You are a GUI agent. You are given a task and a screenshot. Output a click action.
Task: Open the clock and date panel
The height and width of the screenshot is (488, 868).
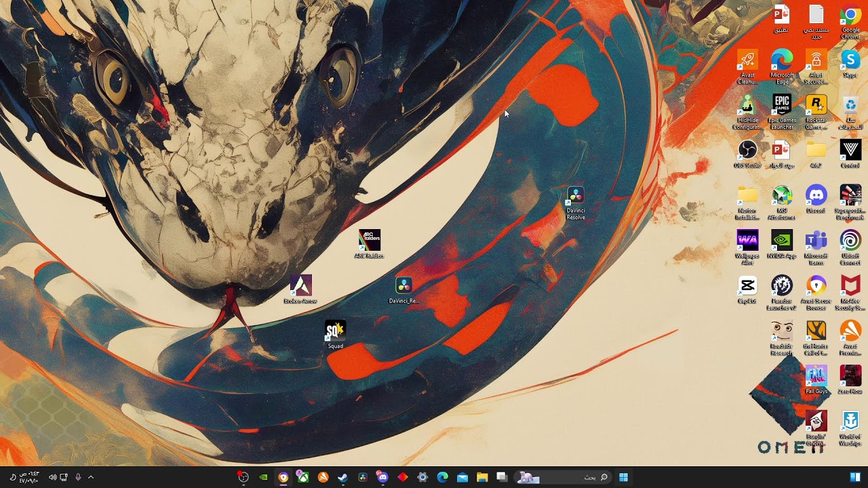coord(28,477)
